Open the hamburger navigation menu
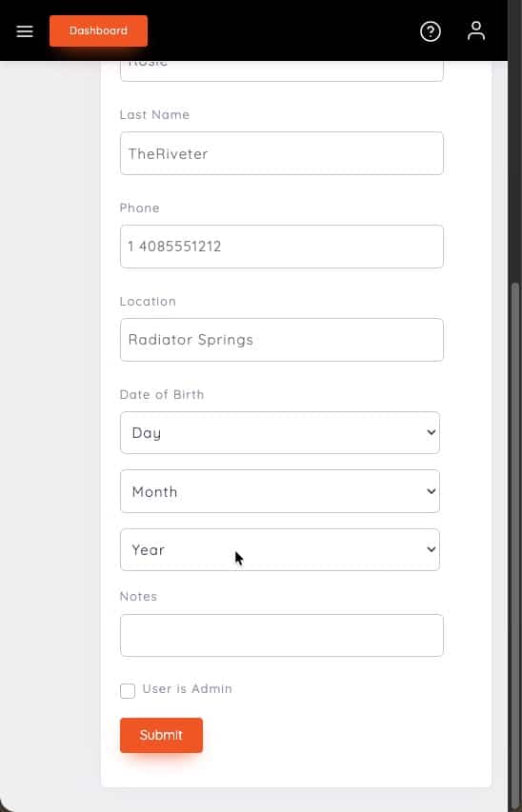522x812 pixels. tap(25, 31)
